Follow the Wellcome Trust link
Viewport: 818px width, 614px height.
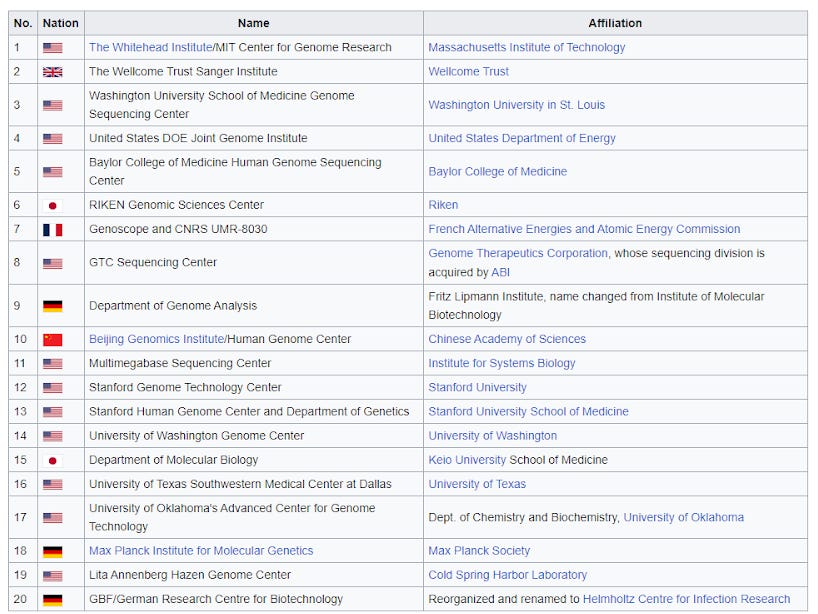pos(468,71)
